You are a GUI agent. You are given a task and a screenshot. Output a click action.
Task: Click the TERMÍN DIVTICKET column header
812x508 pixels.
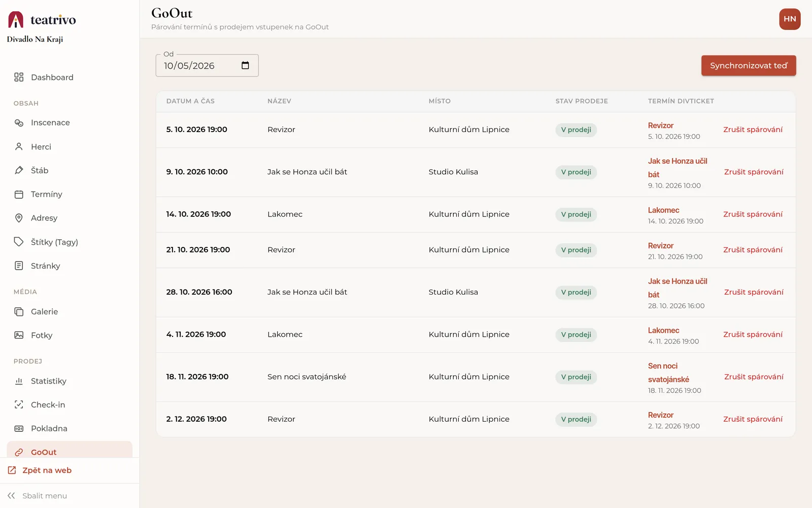click(x=681, y=101)
